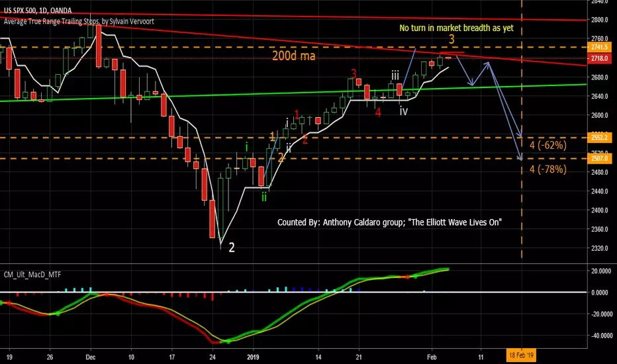Select the Average True Range Trailing Stops indicator label
This screenshot has width=617, height=364.
pos(79,21)
